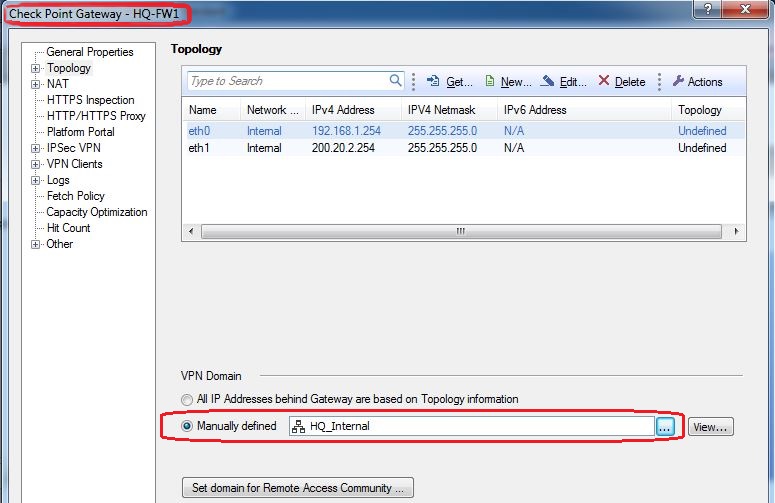Open the Actions menu
Viewport: 775px width, 503px height.
tap(697, 81)
